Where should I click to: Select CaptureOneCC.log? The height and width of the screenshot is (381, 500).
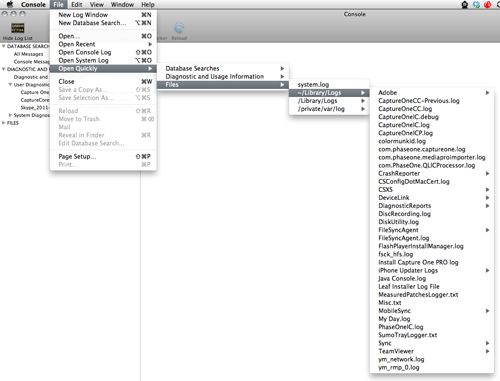point(432,109)
